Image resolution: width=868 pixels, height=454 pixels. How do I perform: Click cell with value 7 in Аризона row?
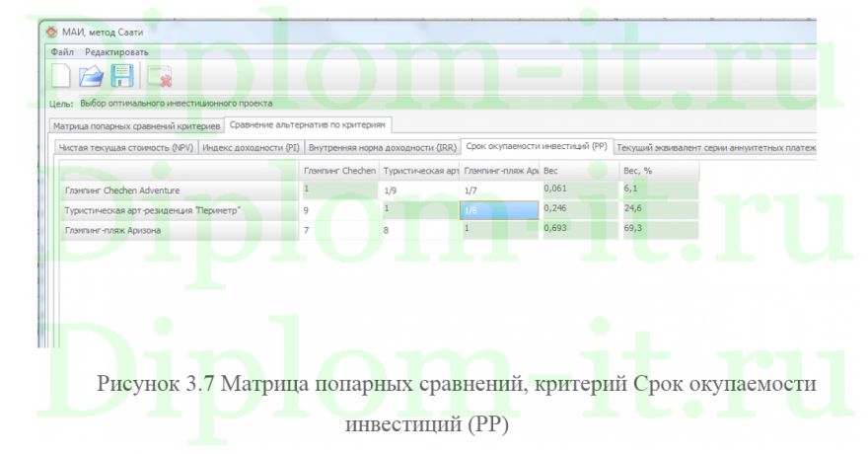tap(339, 230)
